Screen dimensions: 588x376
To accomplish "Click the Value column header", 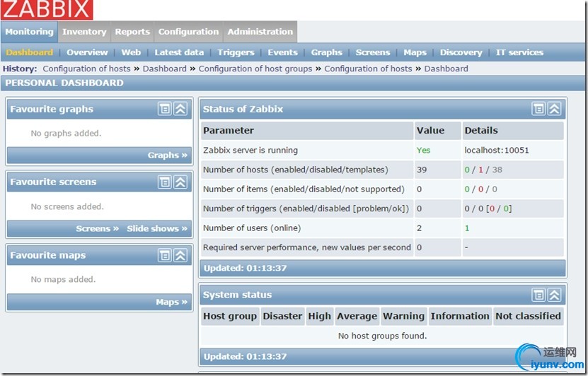I will [x=437, y=131].
